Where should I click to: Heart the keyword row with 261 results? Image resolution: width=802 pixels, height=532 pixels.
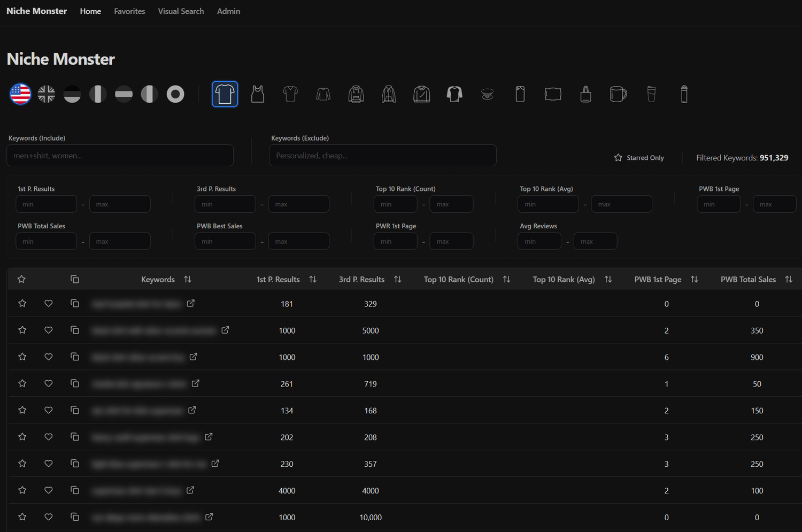point(49,383)
